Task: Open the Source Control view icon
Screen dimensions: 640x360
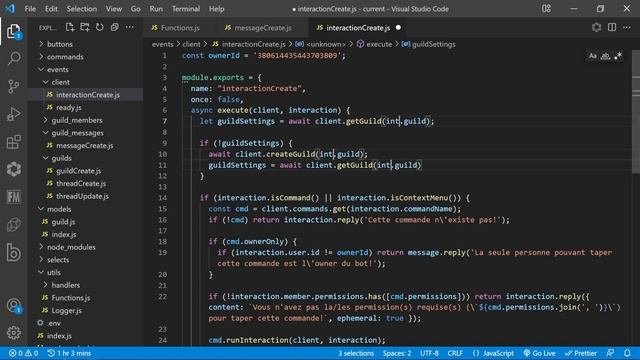Action: click(13, 86)
